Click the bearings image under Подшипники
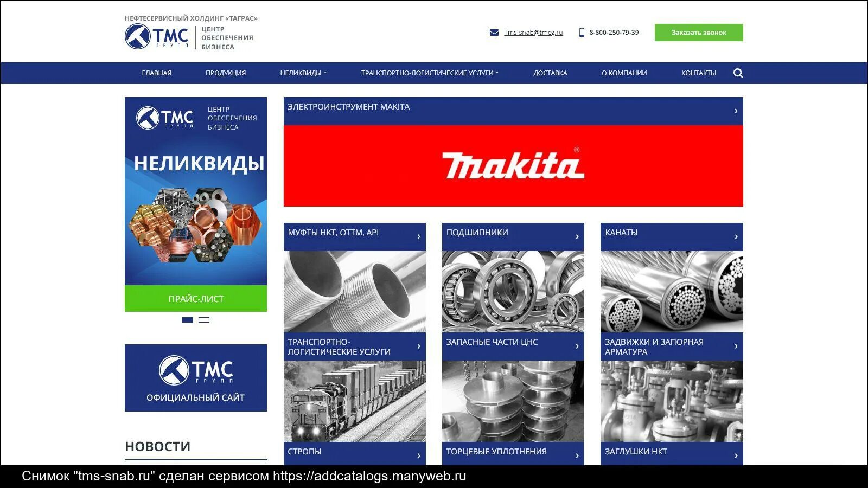 pyautogui.click(x=513, y=292)
